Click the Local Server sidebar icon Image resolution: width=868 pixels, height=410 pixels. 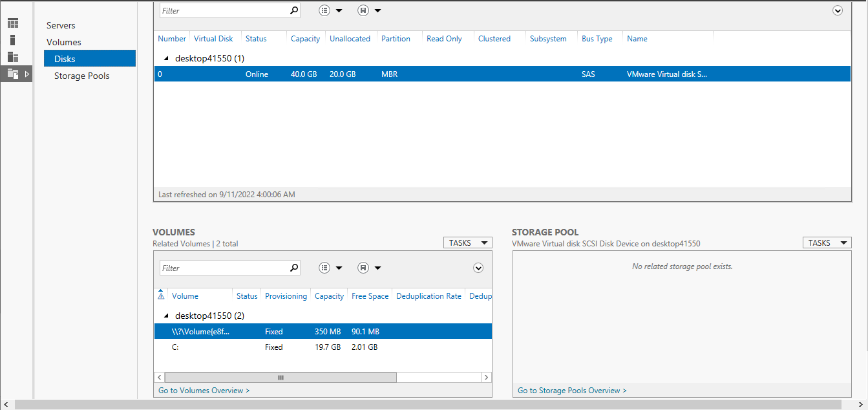tap(13, 40)
